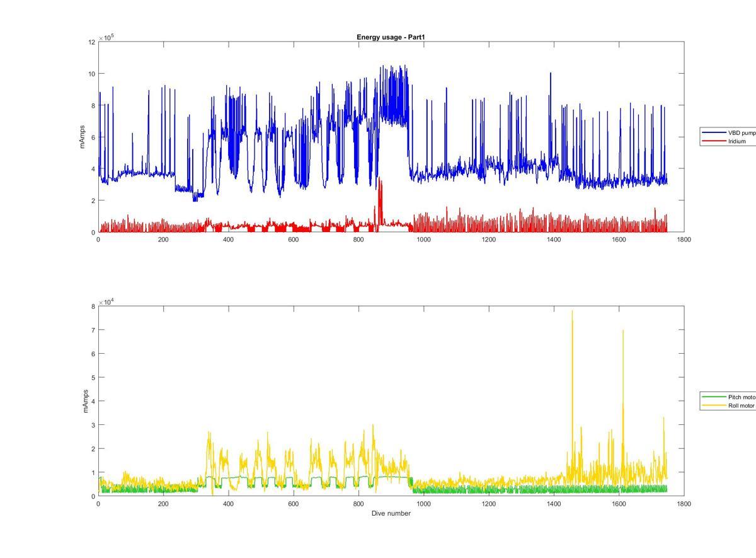Click the x-axis tick "800" under the Roll motor plot

358,504
